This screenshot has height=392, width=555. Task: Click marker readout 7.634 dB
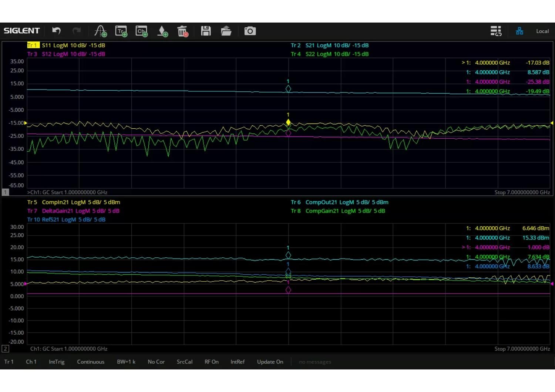538,257
